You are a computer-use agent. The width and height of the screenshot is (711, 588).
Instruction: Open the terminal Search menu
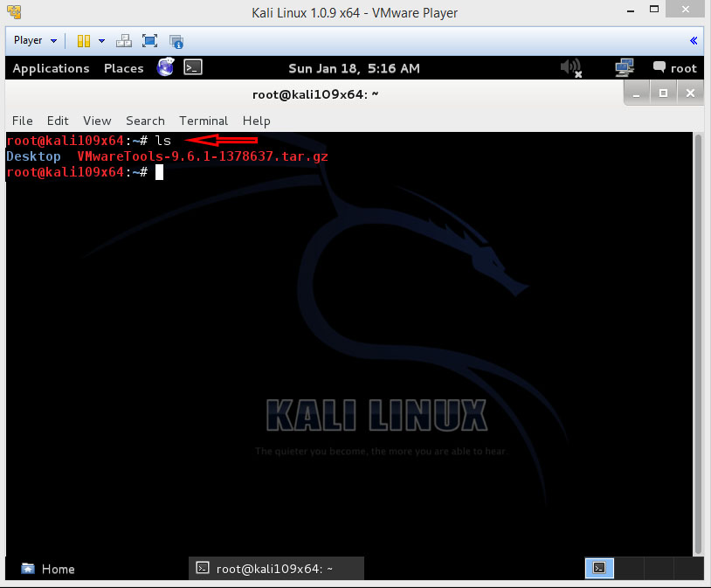click(x=145, y=121)
